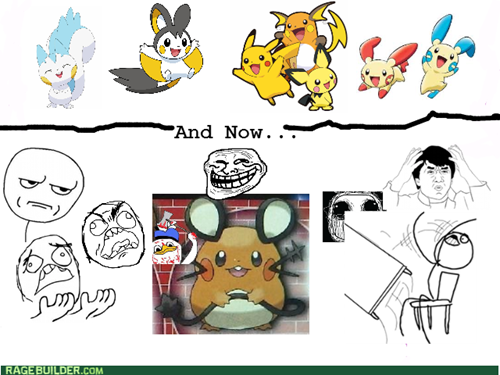
Task: Open the RAGEBUILDER.COM link
Action: point(54,370)
